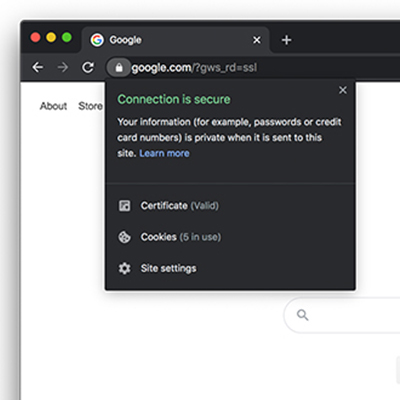Click the magnifier icon in search box
This screenshot has width=400, height=400.
click(x=302, y=315)
